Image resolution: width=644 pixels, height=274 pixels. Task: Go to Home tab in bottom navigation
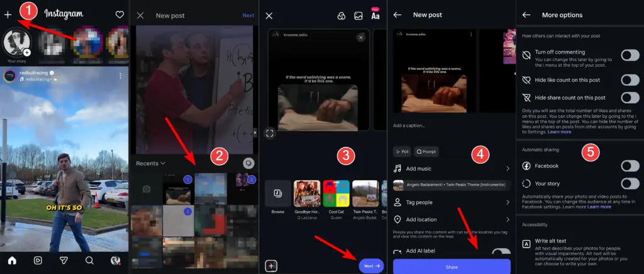coord(12,260)
